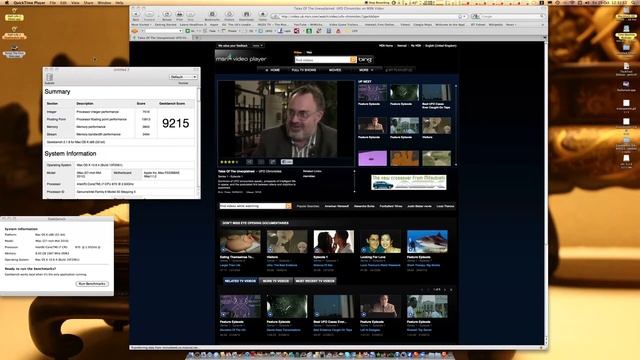This screenshot has width=640, height=360.
Task: Open the kissing couple Episode 1 thumbnail
Action: [x=333, y=241]
